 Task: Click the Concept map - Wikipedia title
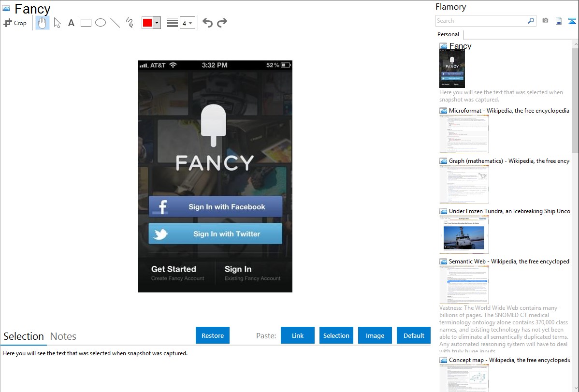(x=509, y=360)
